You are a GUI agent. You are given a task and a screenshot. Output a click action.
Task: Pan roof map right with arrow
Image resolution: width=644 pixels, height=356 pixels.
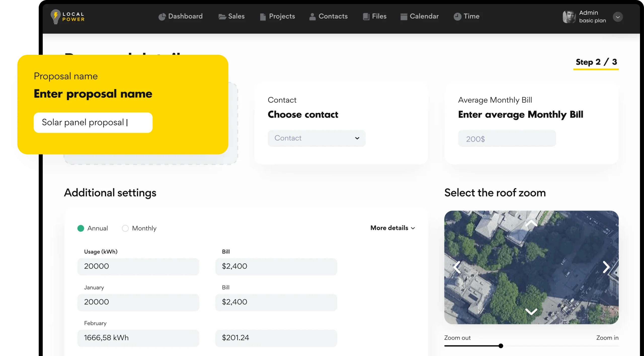tap(606, 267)
